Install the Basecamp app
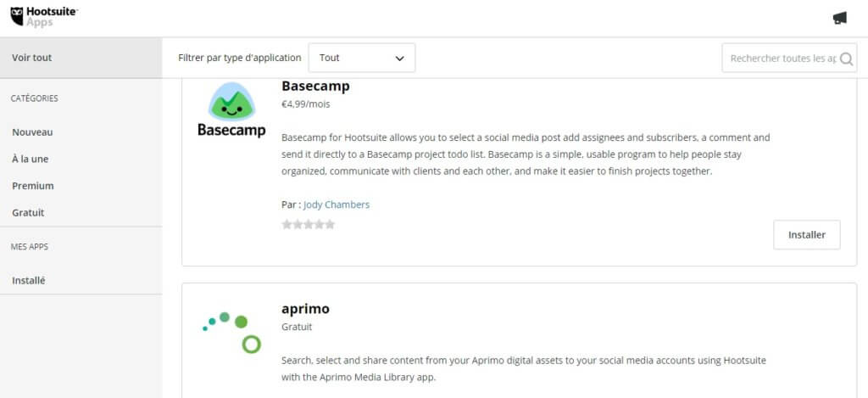 pos(806,235)
